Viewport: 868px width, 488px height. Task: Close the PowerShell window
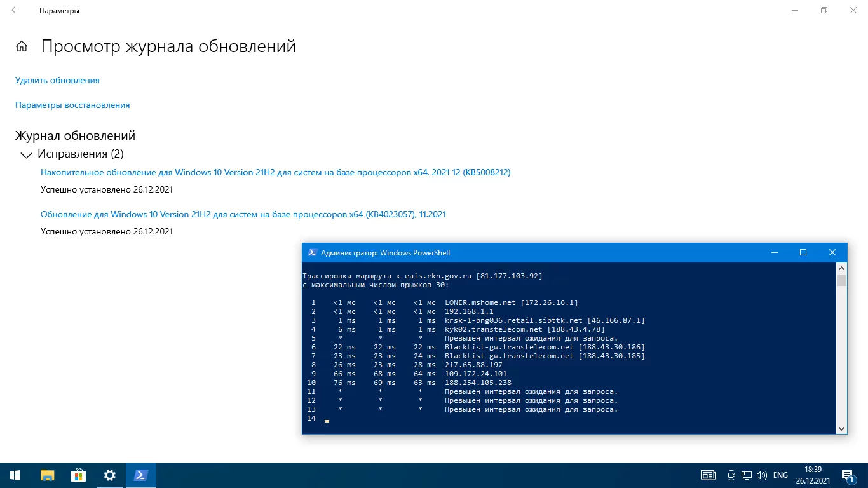pos(832,252)
